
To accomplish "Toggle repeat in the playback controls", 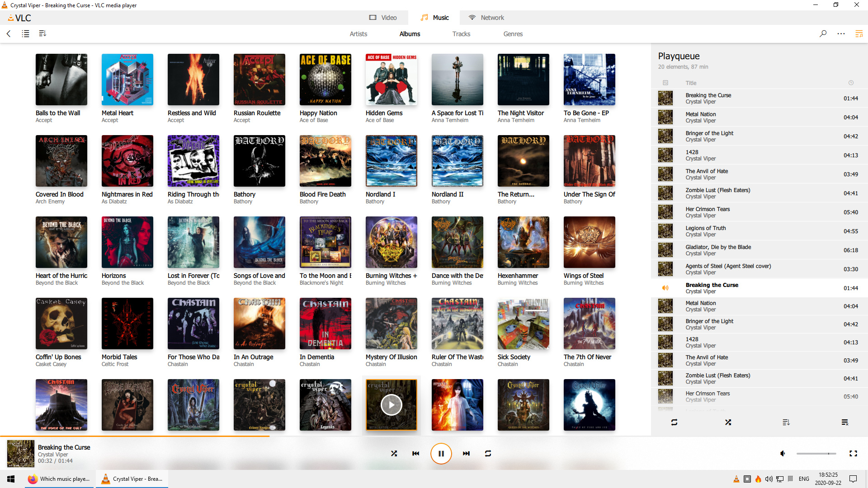I will 488,453.
